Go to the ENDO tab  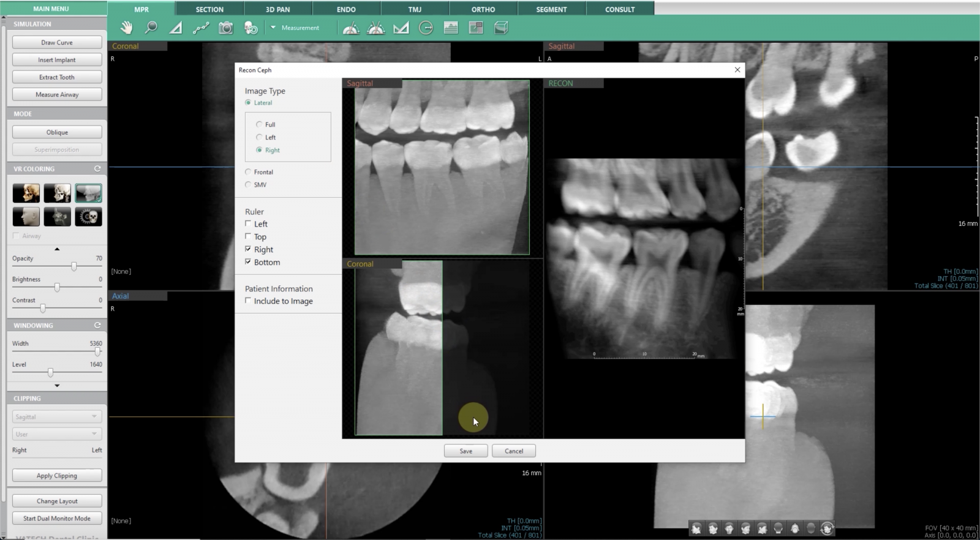click(x=346, y=9)
